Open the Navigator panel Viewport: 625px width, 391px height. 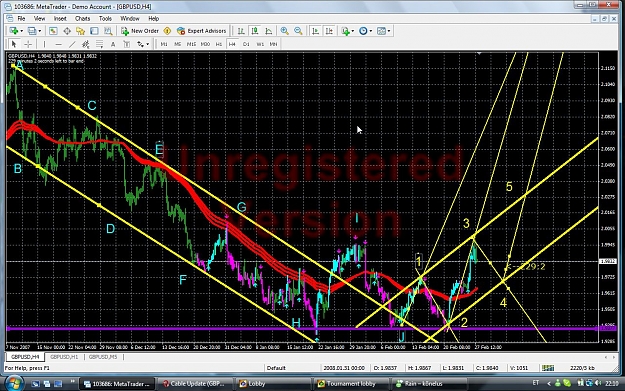[x=81, y=31]
